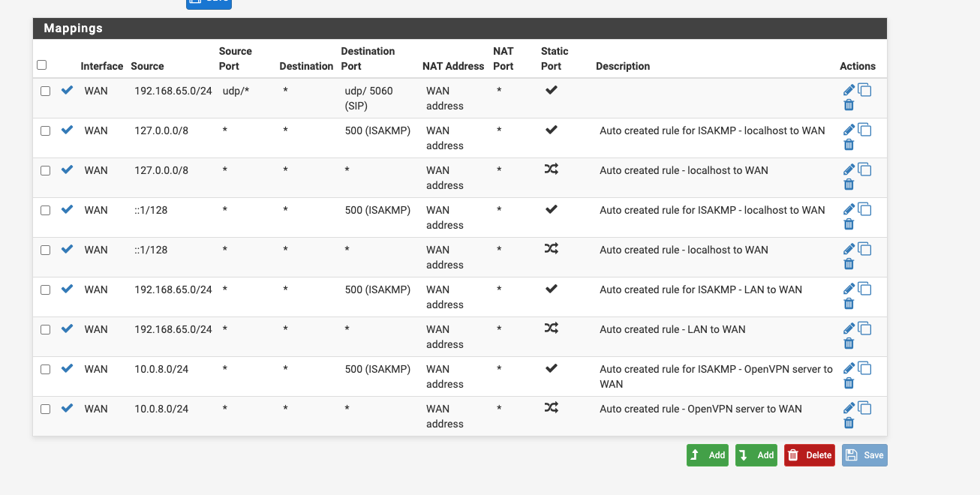The height and width of the screenshot is (495, 980).
Task: Edit ISAKMP - OpenVPN server to WAN rule
Action: click(849, 368)
